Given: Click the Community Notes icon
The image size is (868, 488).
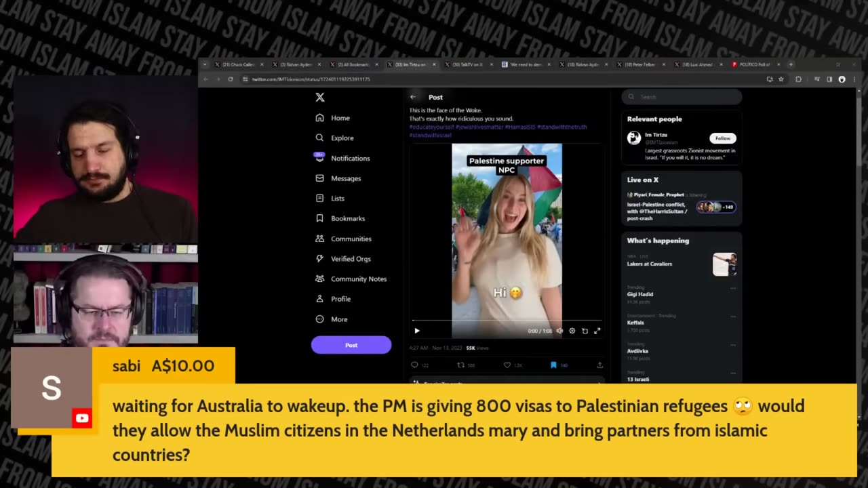Looking at the screenshot, I should click(x=319, y=279).
